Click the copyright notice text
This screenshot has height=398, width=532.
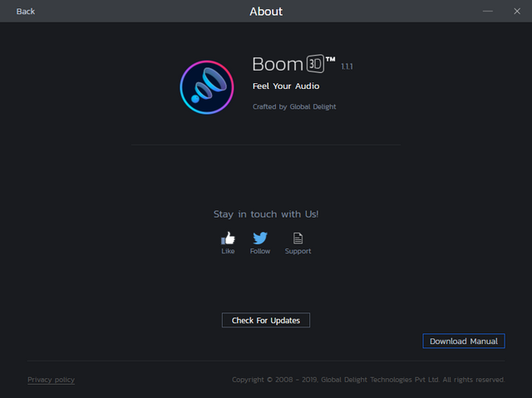point(368,380)
